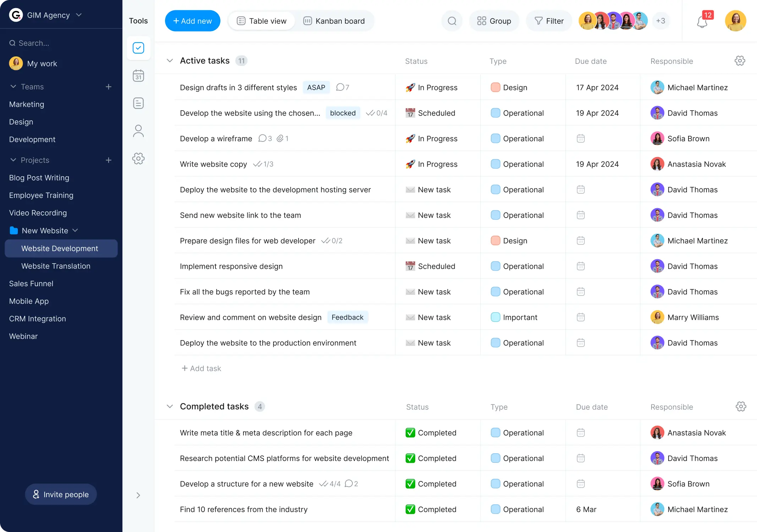The height and width of the screenshot is (532, 757).
Task: Change status of Design drafts task In Progress
Action: point(432,88)
